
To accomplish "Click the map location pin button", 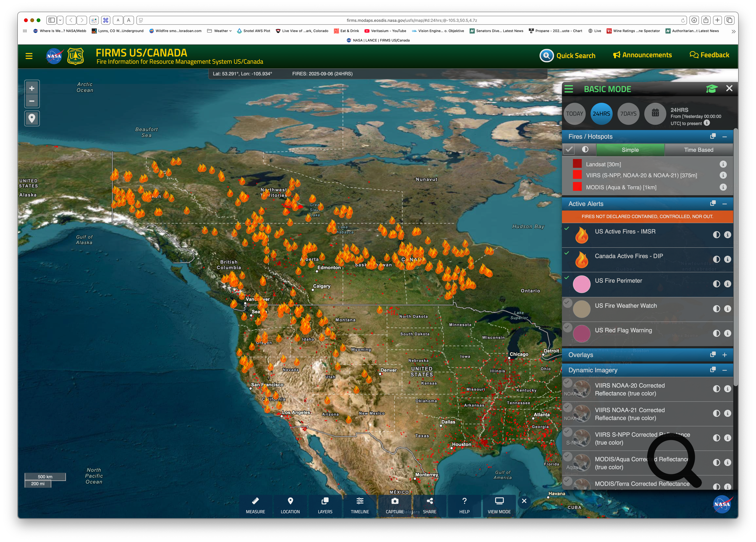I will [x=32, y=118].
